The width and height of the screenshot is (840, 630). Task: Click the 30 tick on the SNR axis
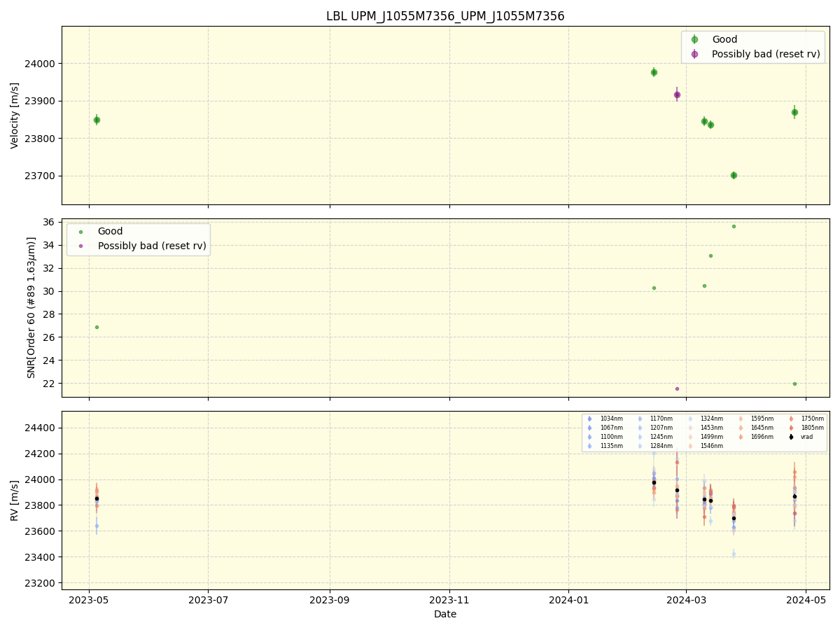[x=50, y=291]
